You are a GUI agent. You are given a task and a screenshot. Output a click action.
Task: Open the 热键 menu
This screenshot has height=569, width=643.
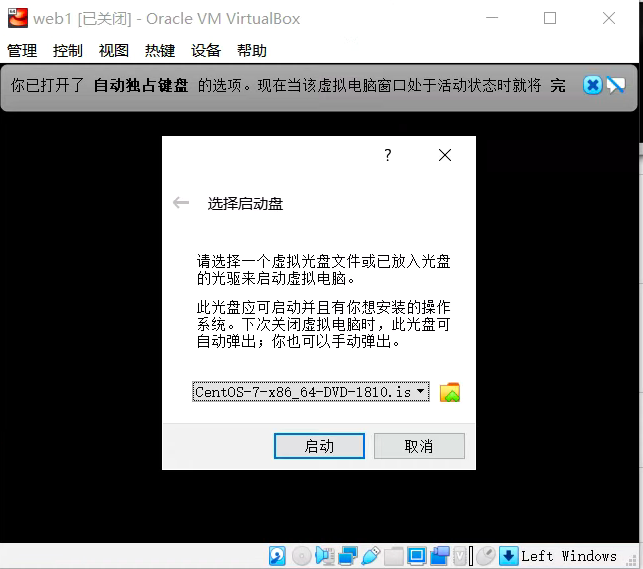[x=160, y=51]
